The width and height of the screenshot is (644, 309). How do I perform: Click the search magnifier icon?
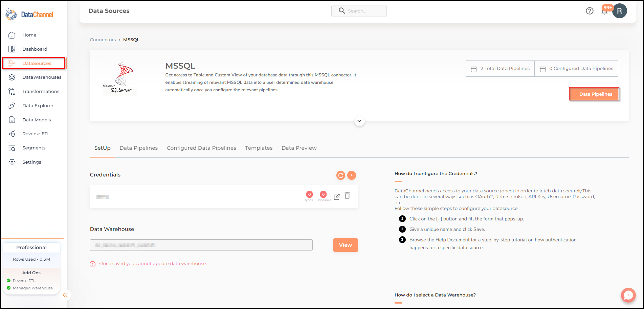click(342, 11)
